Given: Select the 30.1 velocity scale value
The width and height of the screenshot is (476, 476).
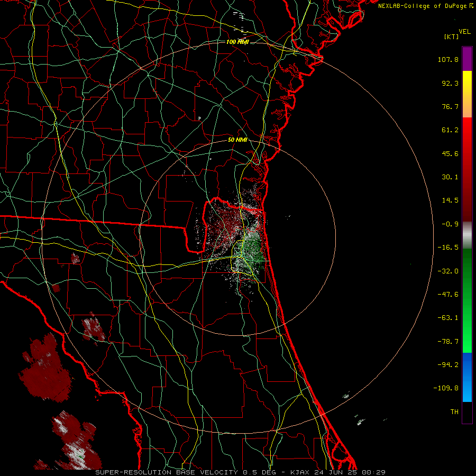Looking at the screenshot, I should tap(450, 177).
